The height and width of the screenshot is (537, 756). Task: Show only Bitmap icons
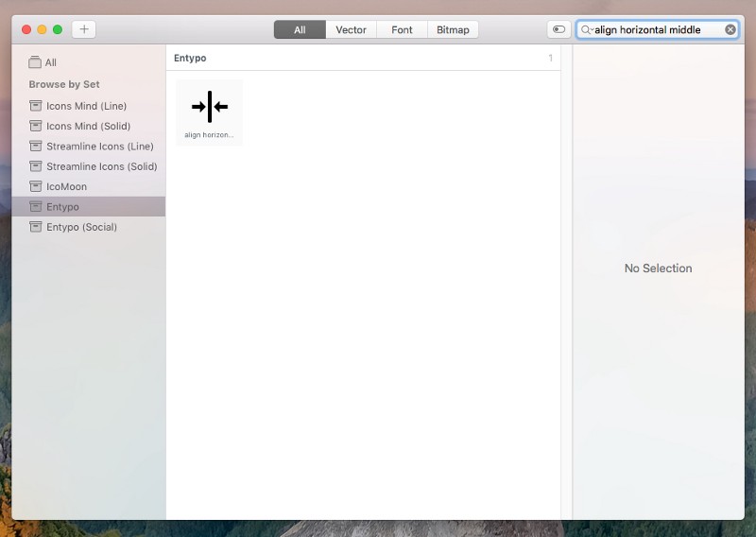453,29
